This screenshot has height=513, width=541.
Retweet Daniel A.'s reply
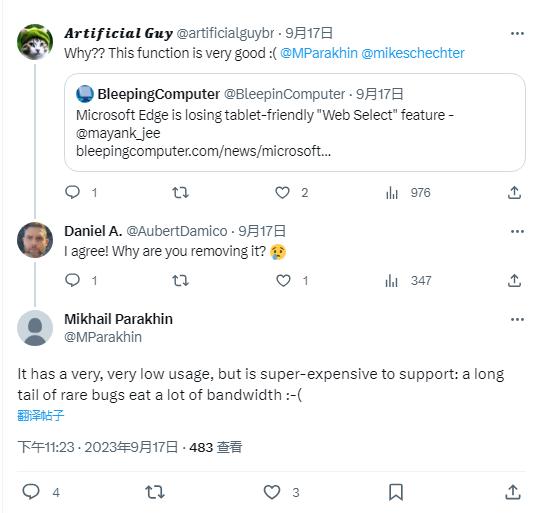[x=180, y=280]
